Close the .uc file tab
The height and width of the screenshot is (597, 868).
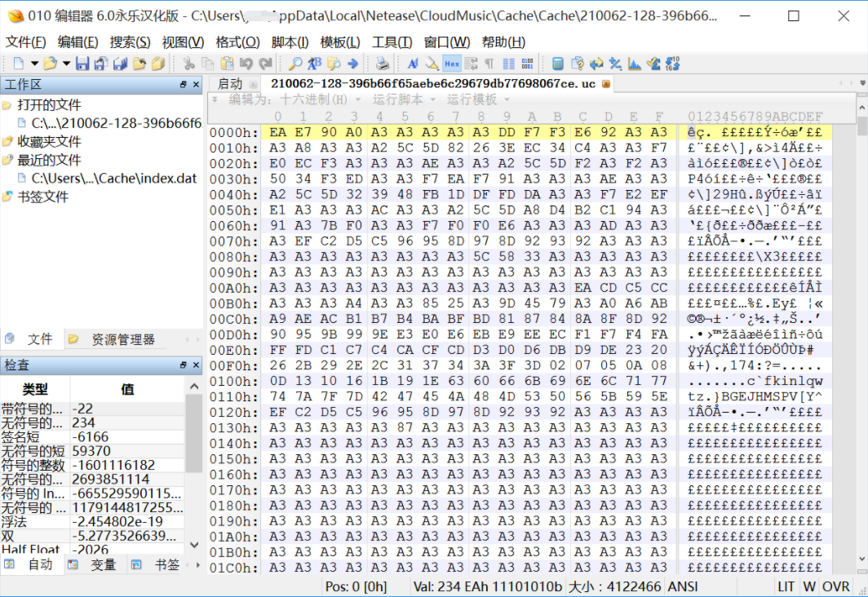pos(605,84)
